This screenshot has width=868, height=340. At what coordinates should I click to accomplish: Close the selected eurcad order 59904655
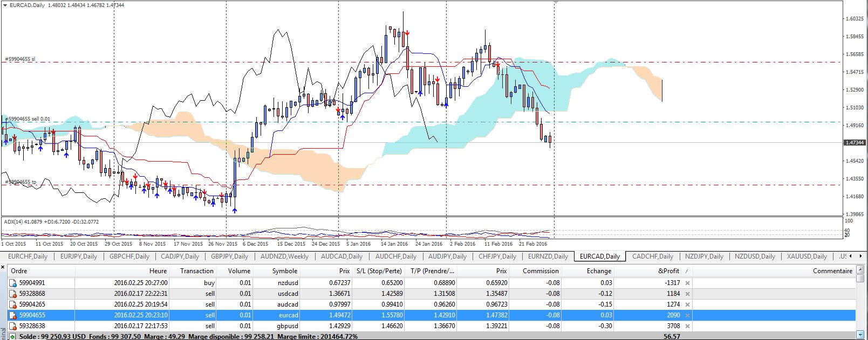687,315
